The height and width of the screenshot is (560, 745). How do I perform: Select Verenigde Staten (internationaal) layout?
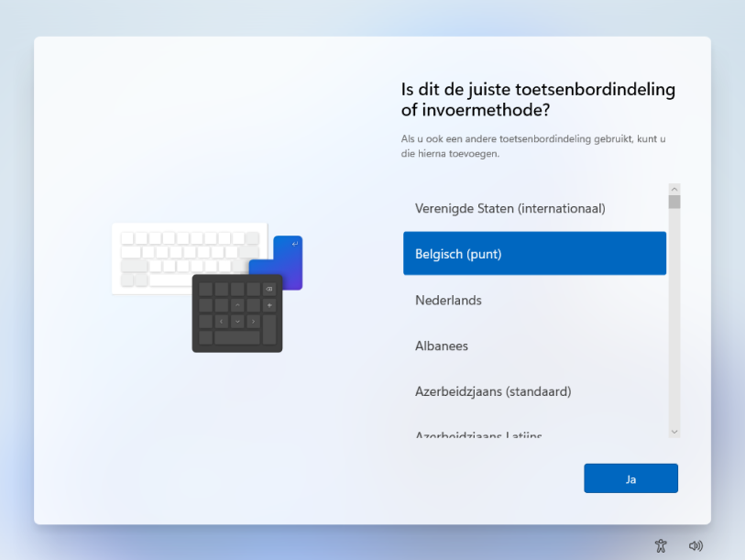coord(534,208)
